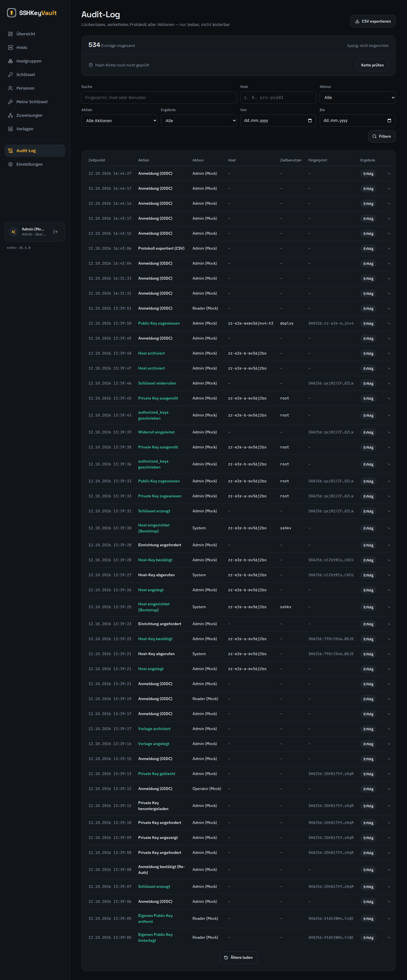Expand the Widerruf eingeleitet row
Image resolution: width=407 pixels, height=980 pixels.
tap(389, 432)
